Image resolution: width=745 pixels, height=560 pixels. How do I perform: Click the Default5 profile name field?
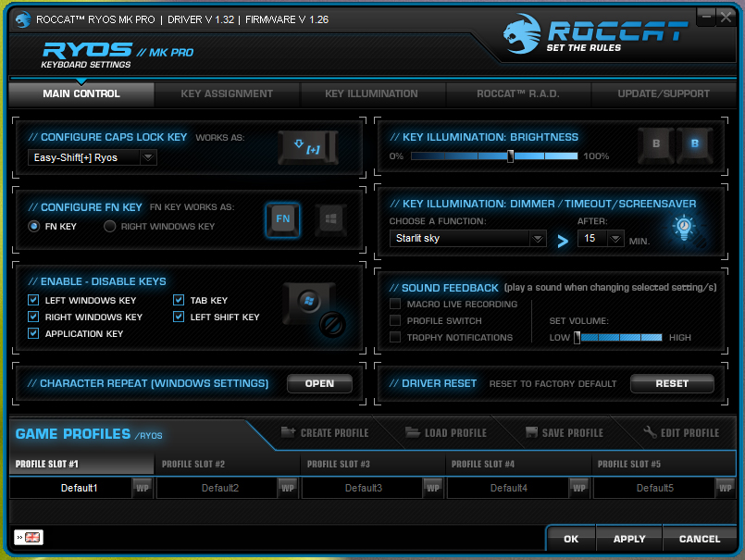point(654,488)
